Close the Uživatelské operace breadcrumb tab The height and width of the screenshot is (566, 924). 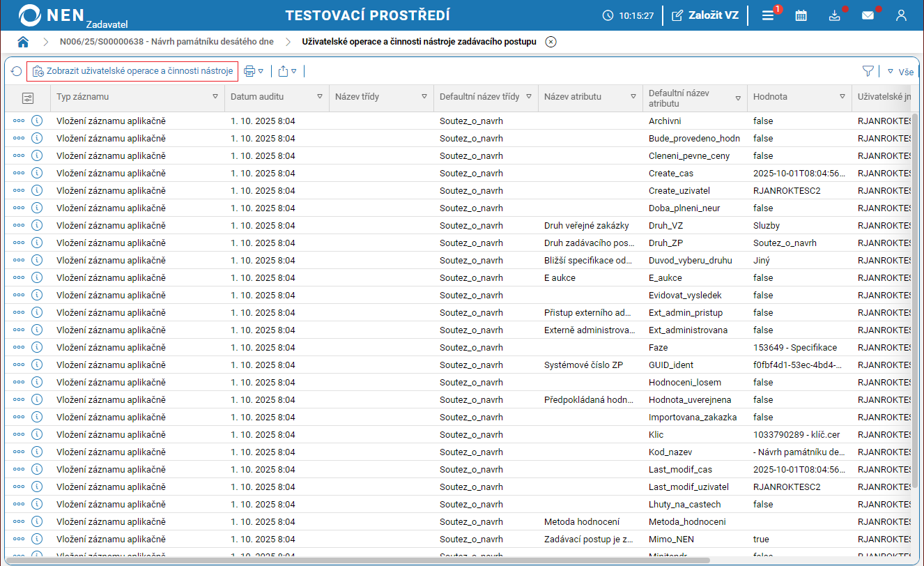coord(550,42)
